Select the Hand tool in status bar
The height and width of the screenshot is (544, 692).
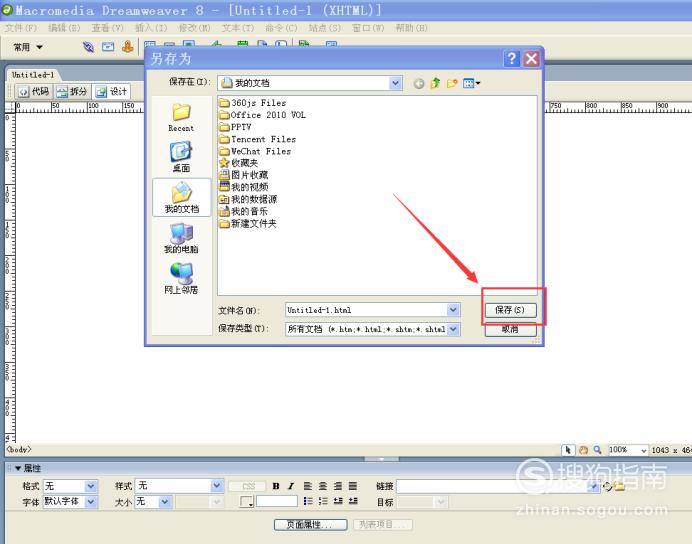click(x=583, y=450)
